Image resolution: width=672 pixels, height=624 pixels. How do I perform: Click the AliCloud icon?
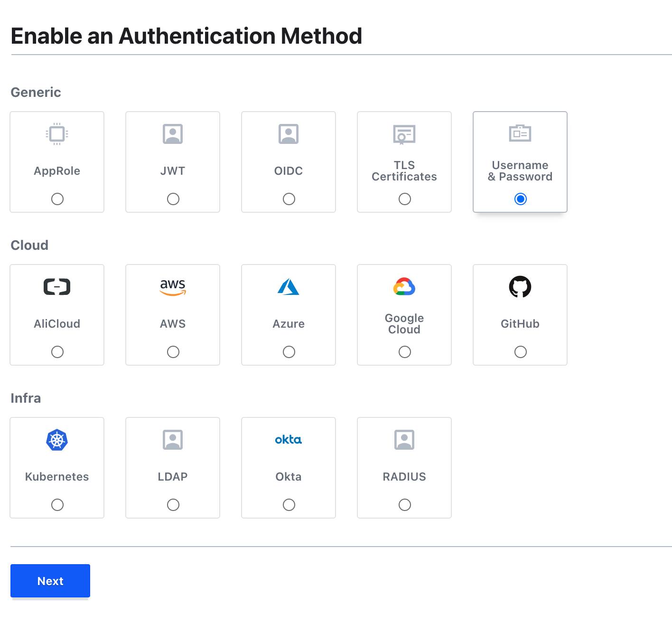coord(57,287)
